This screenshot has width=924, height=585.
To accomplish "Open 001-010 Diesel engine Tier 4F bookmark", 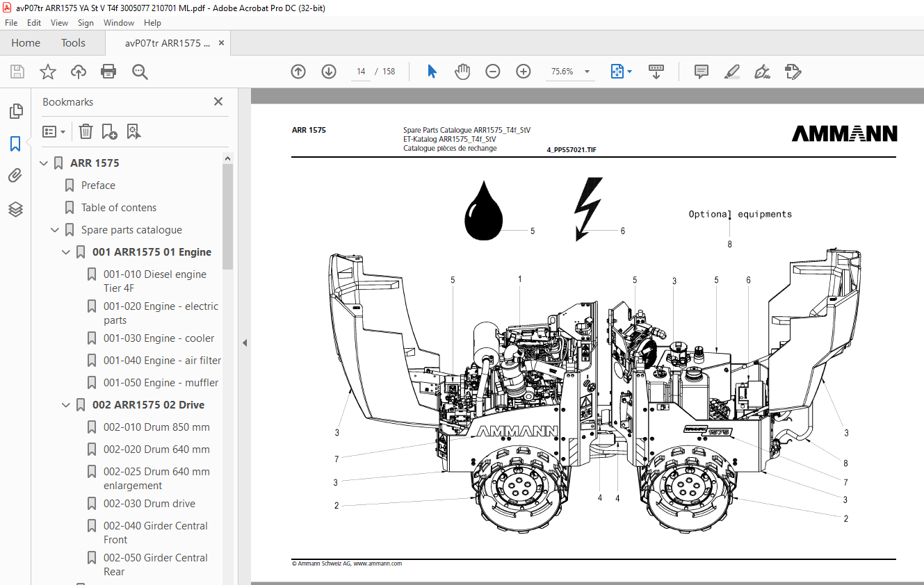I will 155,281.
